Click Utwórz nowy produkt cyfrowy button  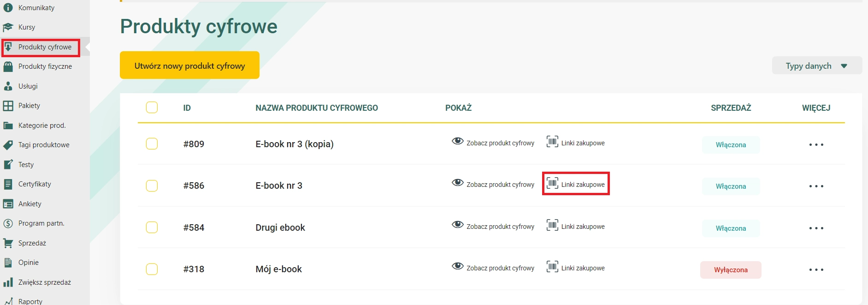[189, 65]
